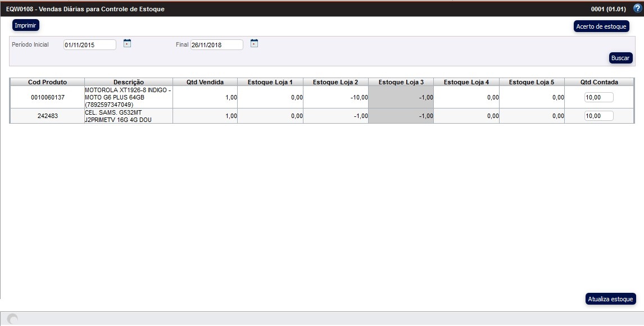Edit Qtd Contada for Motorola row
644x326 pixels.
coord(598,97)
